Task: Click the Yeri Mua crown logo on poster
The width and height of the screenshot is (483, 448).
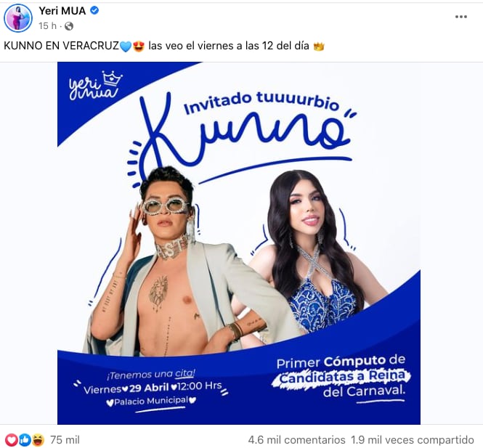Action: tap(96, 85)
